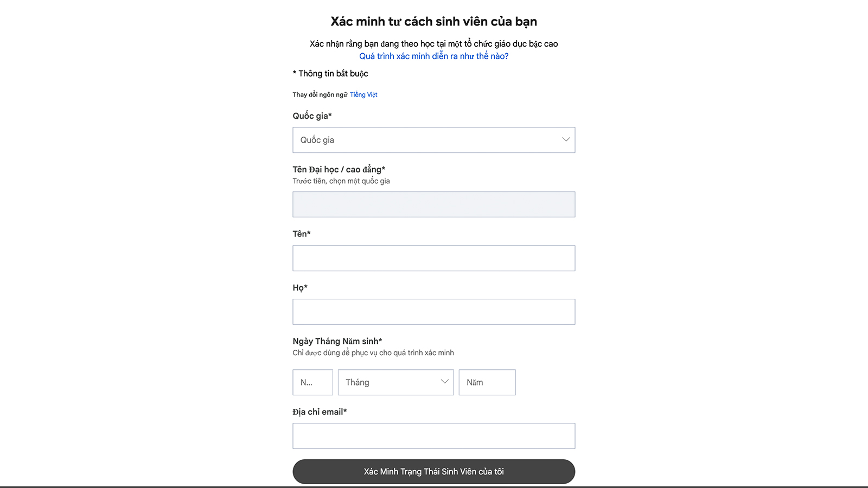Click the 'Họ*' field label
The width and height of the screenshot is (868, 488).
click(x=300, y=287)
